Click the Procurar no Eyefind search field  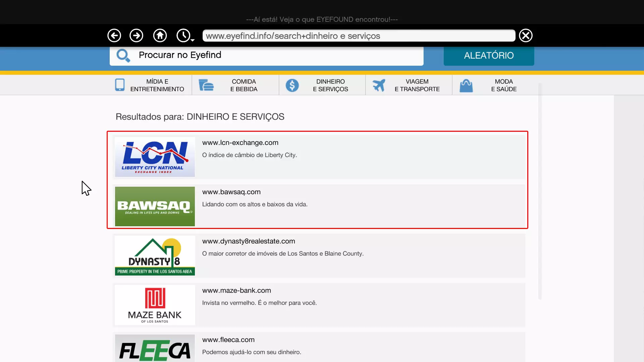coord(278,55)
